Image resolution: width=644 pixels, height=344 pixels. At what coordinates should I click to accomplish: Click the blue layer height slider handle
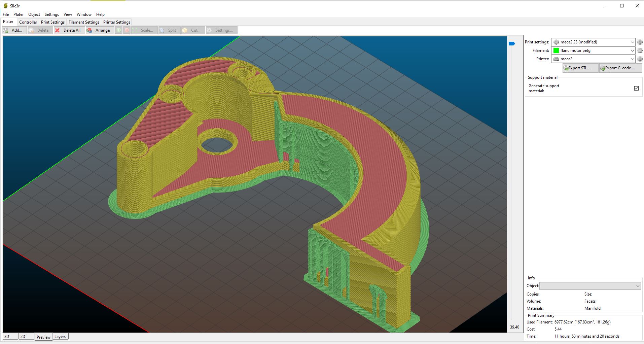click(x=512, y=43)
